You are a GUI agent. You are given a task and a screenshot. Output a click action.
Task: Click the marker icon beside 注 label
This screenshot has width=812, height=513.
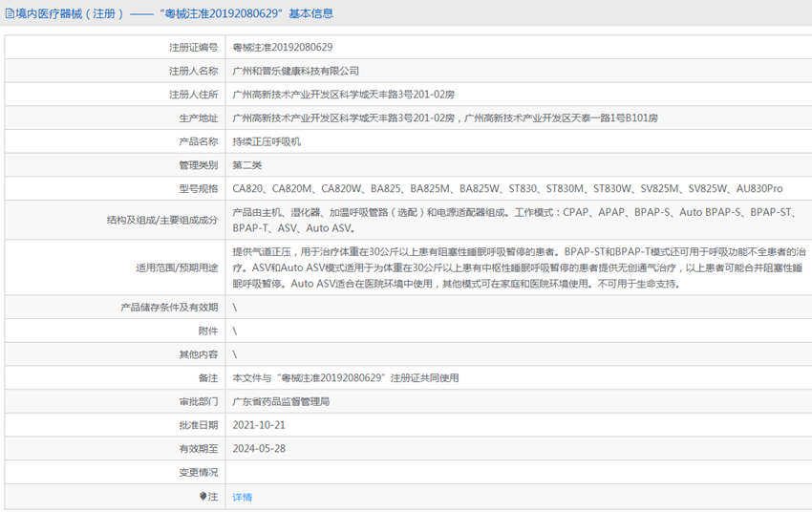pos(203,497)
